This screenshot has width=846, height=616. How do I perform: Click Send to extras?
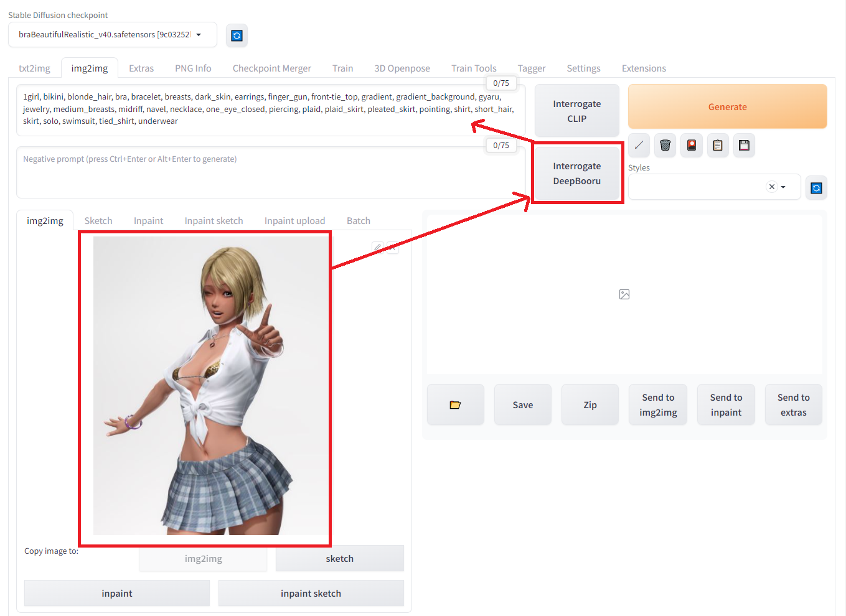coord(794,405)
